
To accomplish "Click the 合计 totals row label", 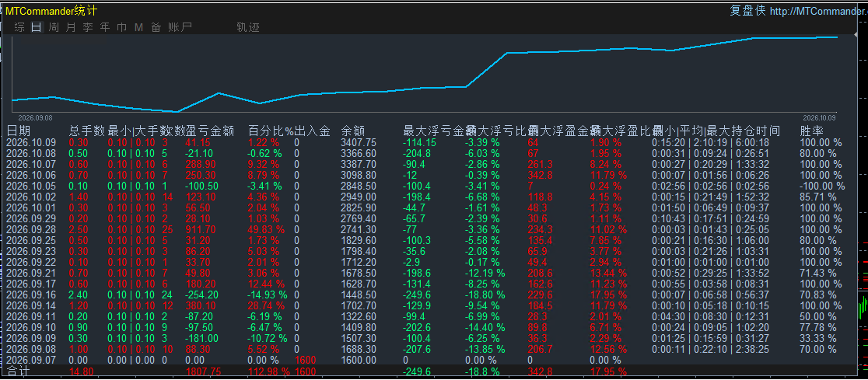I will tap(18, 371).
